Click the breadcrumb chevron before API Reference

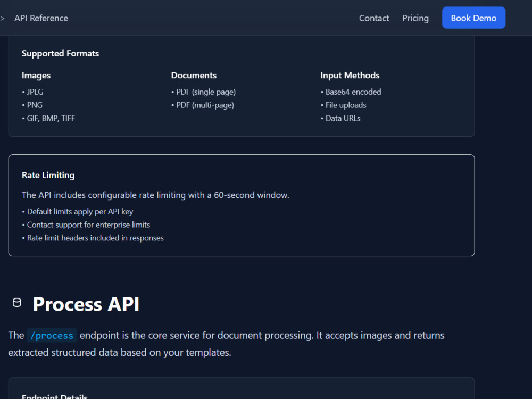(x=2, y=18)
